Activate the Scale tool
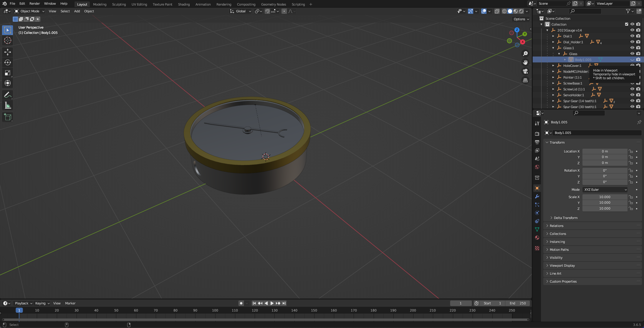This screenshot has height=328, width=644. [x=8, y=73]
